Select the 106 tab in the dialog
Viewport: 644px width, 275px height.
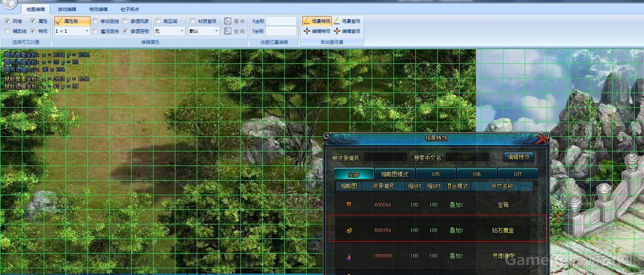click(477, 174)
